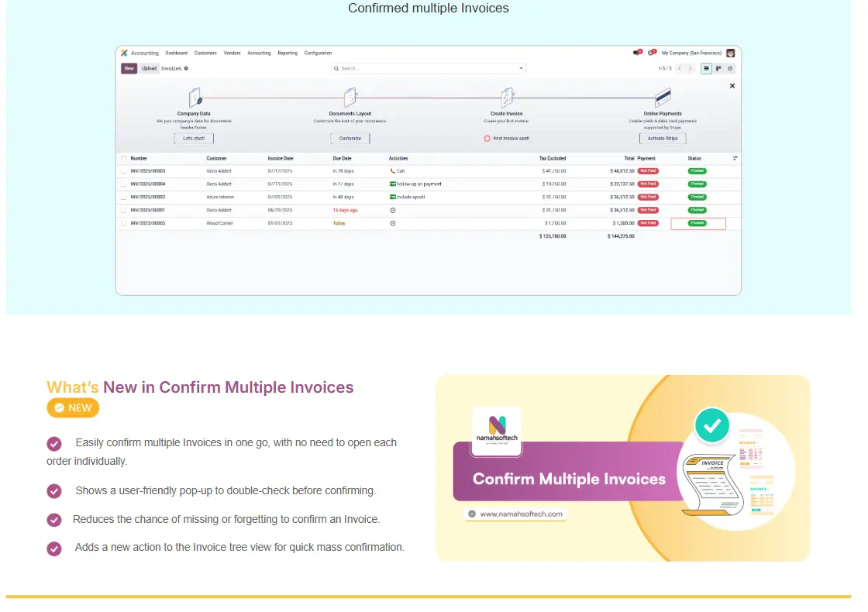Open the activities clock icon in navbar
This screenshot has height=612, width=868.
[652, 53]
